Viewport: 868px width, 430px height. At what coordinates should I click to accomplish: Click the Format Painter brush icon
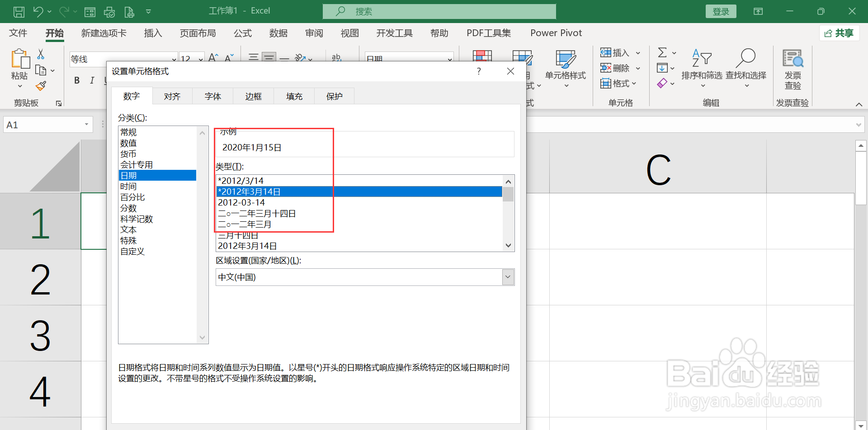tap(41, 86)
